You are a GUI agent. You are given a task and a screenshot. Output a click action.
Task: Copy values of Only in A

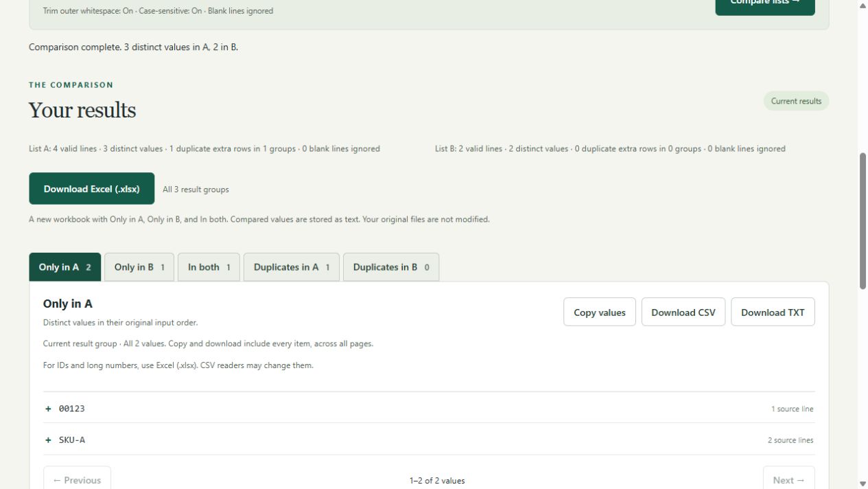click(x=600, y=312)
